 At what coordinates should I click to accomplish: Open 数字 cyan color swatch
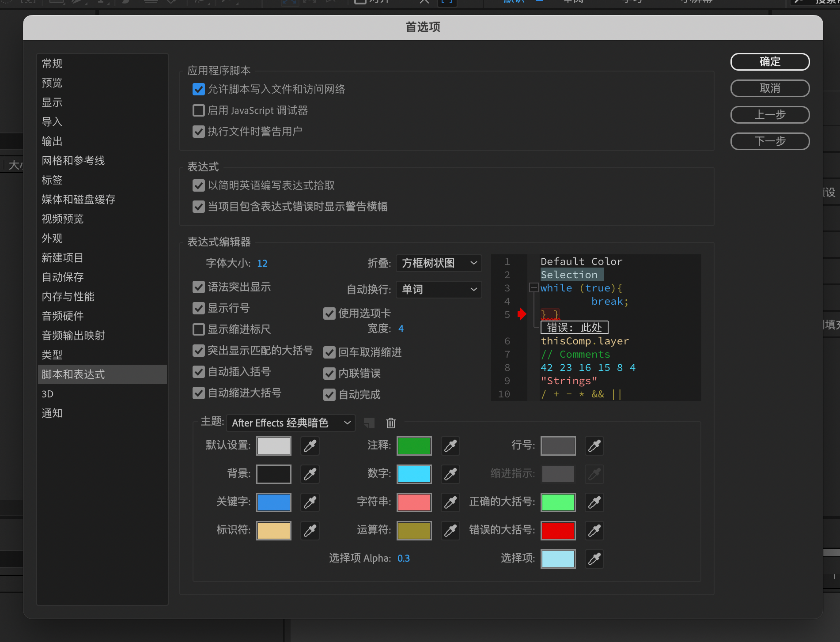pos(414,474)
